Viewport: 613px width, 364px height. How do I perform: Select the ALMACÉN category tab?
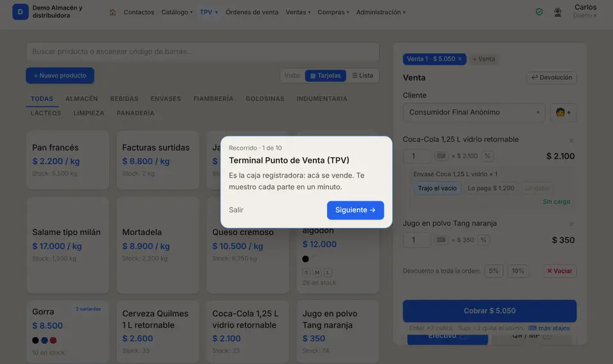pos(82,99)
